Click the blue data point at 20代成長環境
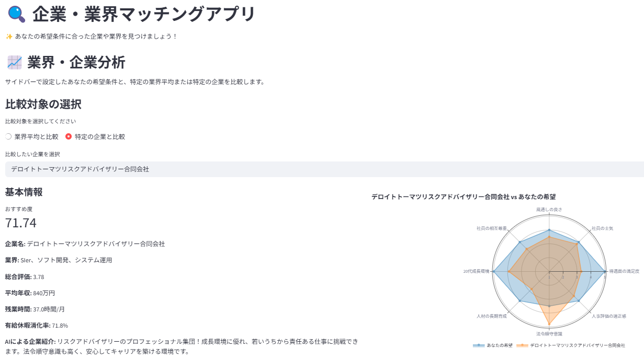Viewport: 644px width, 359px height. 493,272
